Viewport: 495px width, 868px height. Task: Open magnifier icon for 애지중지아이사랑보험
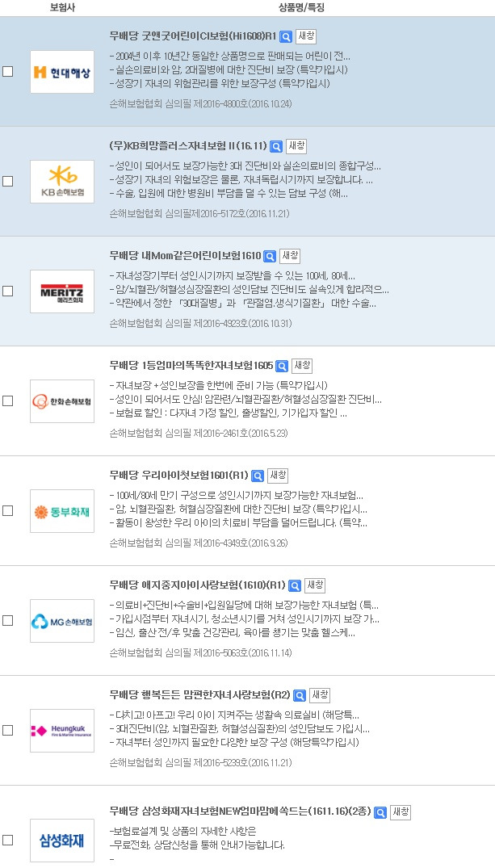point(295,585)
